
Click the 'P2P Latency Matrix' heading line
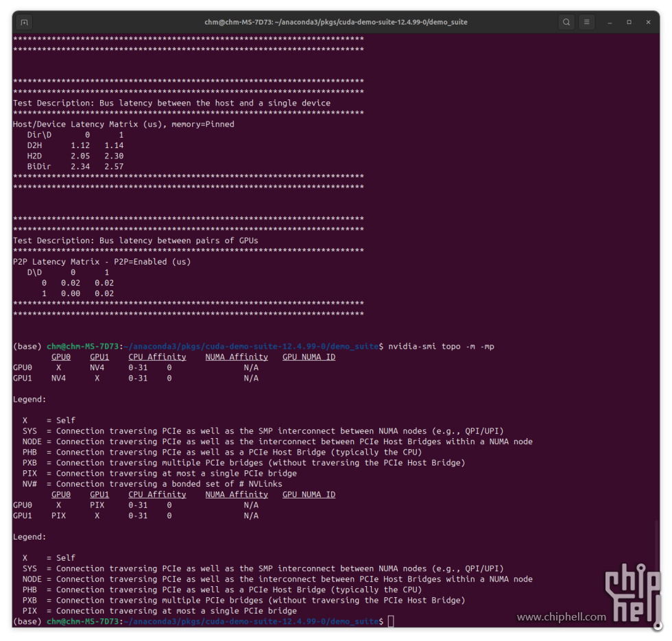coord(101,262)
